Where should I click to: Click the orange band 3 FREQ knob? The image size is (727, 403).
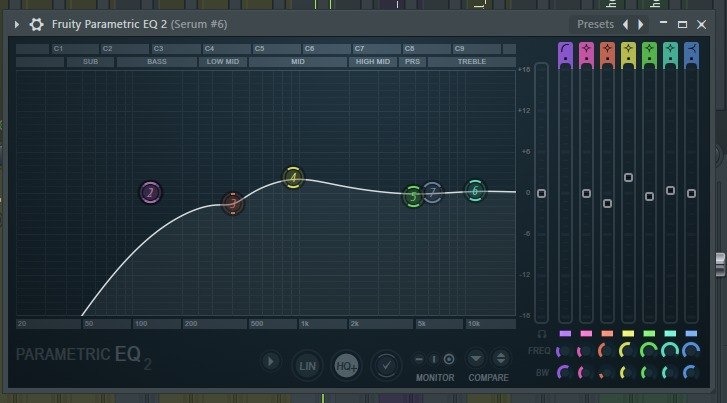[x=606, y=352]
